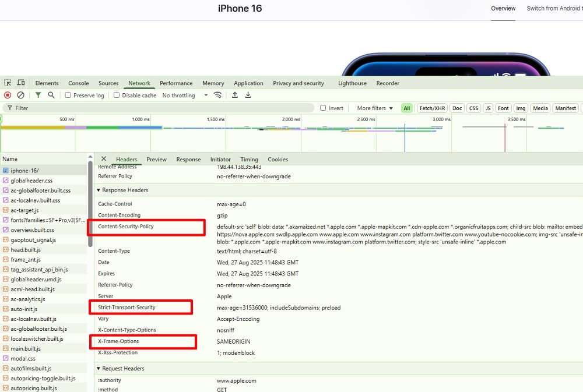Image resolution: width=583 pixels, height=392 pixels.
Task: Clear the network request log
Action: pyautogui.click(x=20, y=95)
